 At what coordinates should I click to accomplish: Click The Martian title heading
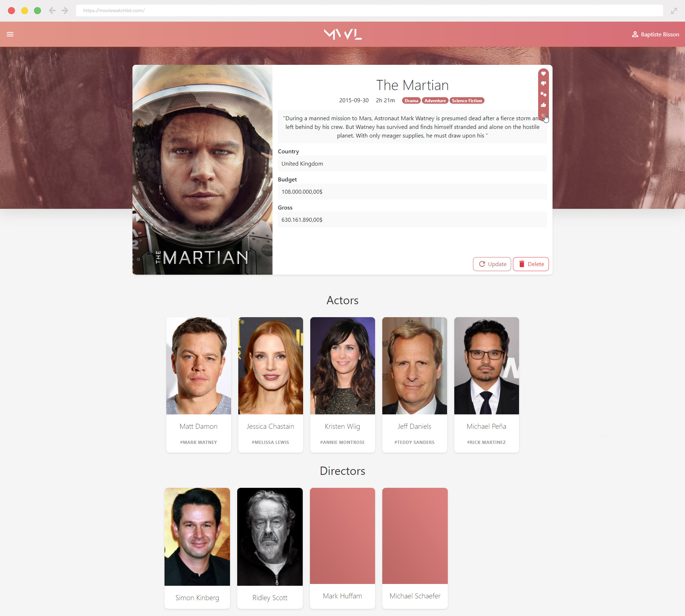coord(413,85)
